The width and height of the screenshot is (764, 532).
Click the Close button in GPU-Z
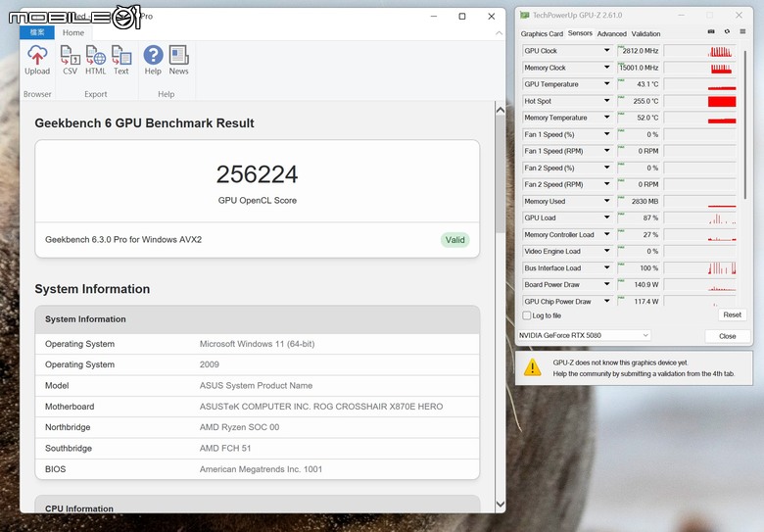[728, 336]
